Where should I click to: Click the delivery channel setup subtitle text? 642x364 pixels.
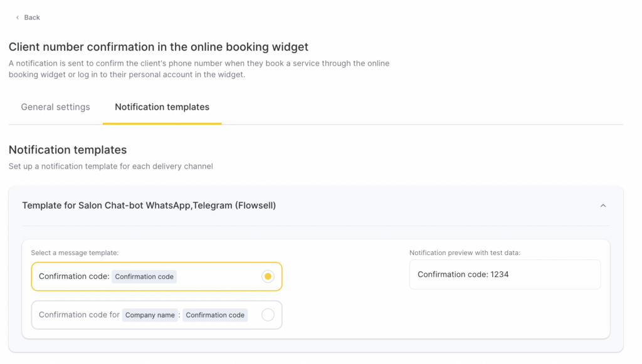pyautogui.click(x=110, y=167)
